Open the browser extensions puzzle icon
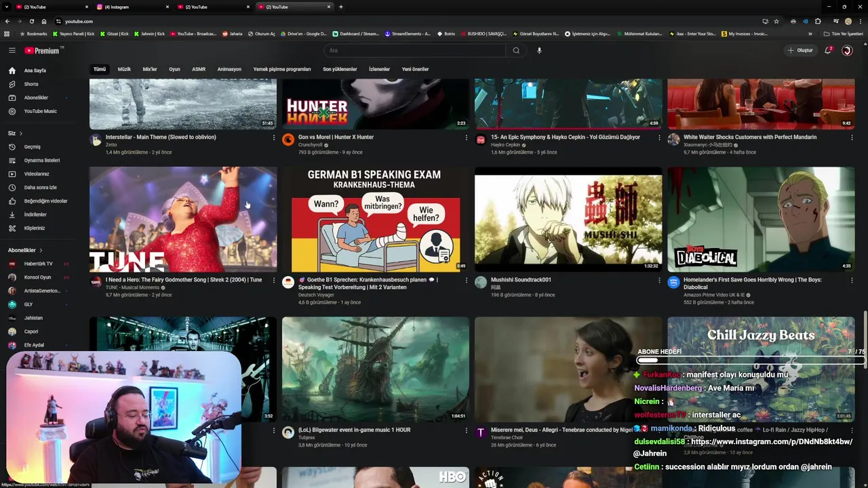868x488 pixels. 818,21
